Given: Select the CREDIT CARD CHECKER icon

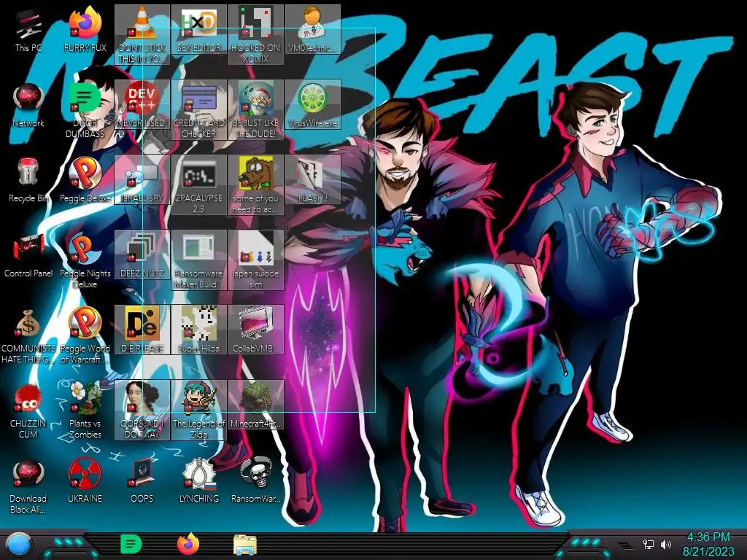Looking at the screenshot, I should click(x=199, y=108).
